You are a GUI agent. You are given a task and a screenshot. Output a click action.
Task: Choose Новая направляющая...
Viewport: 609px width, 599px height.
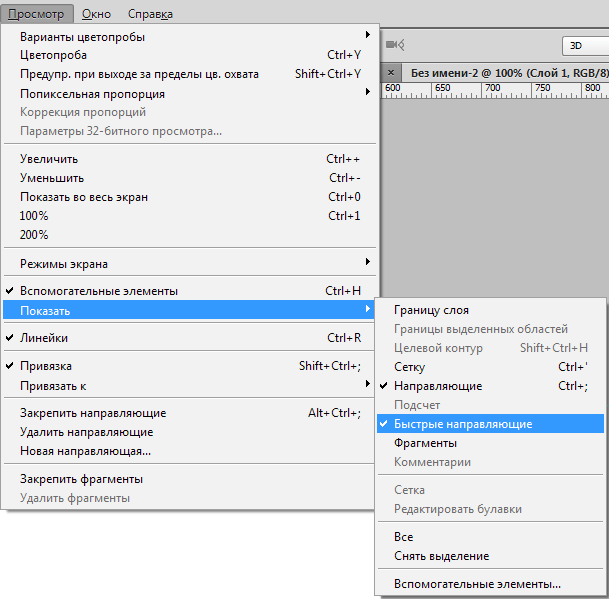click(188, 451)
